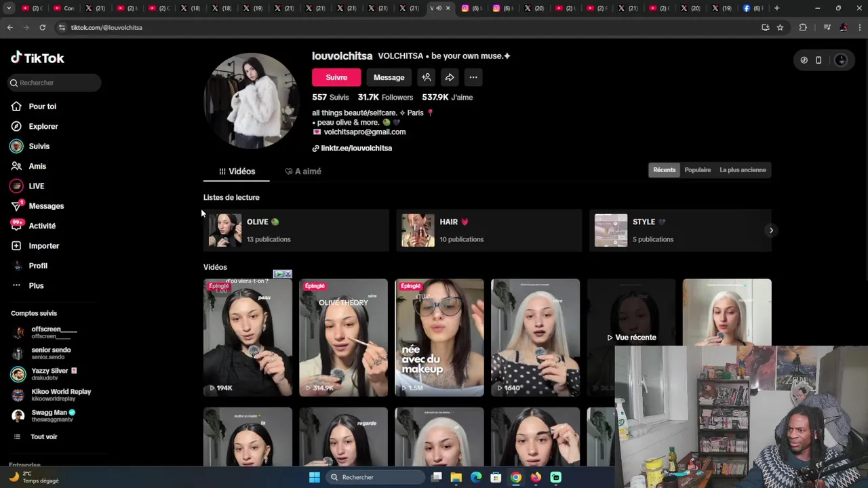The height and width of the screenshot is (488, 868).
Task: Go to Profil in sidebar
Action: tap(30, 266)
